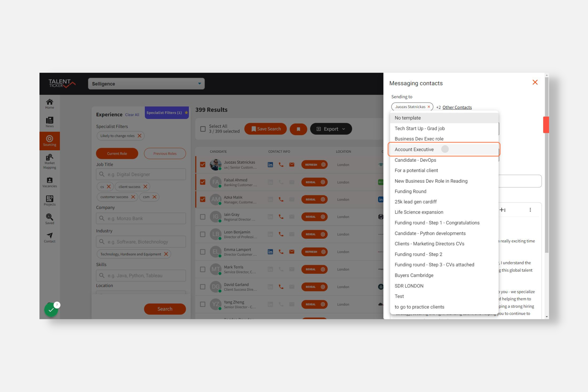Open the Home sidebar icon
This screenshot has height=392, width=588.
(50, 104)
